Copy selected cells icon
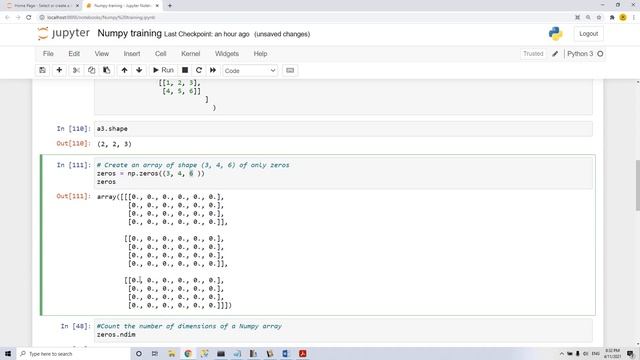The height and width of the screenshot is (360, 640). click(x=91, y=70)
